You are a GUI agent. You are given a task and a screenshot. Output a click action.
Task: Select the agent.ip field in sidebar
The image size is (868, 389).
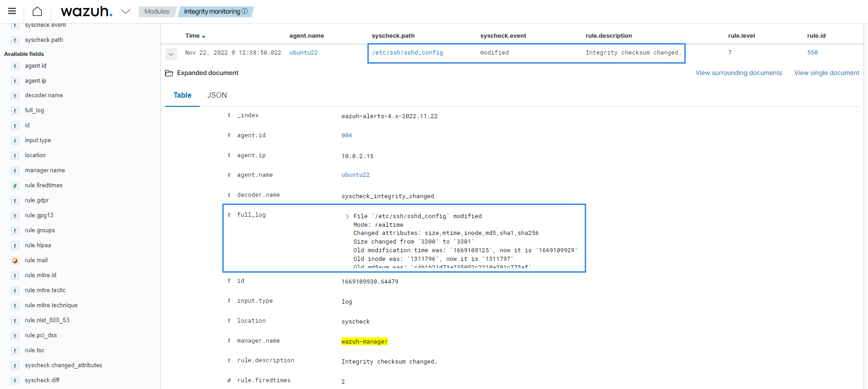[35, 81]
